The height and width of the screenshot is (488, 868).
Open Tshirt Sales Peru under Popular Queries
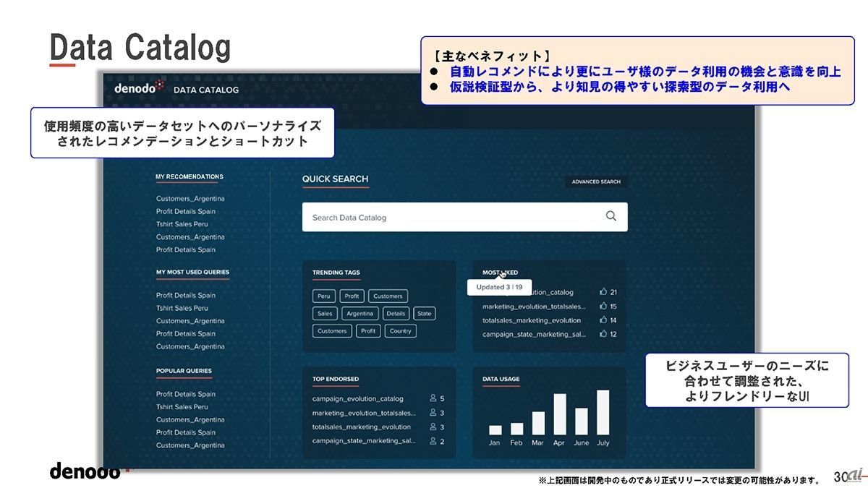182,407
